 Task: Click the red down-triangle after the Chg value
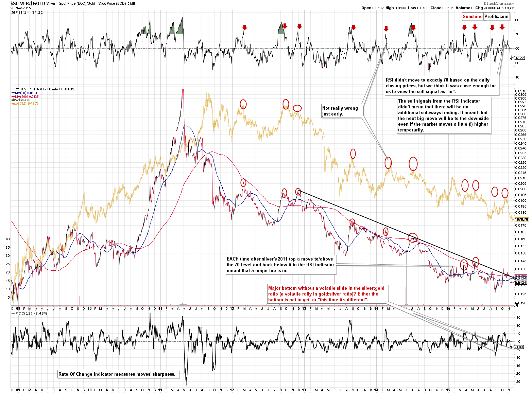513,8
